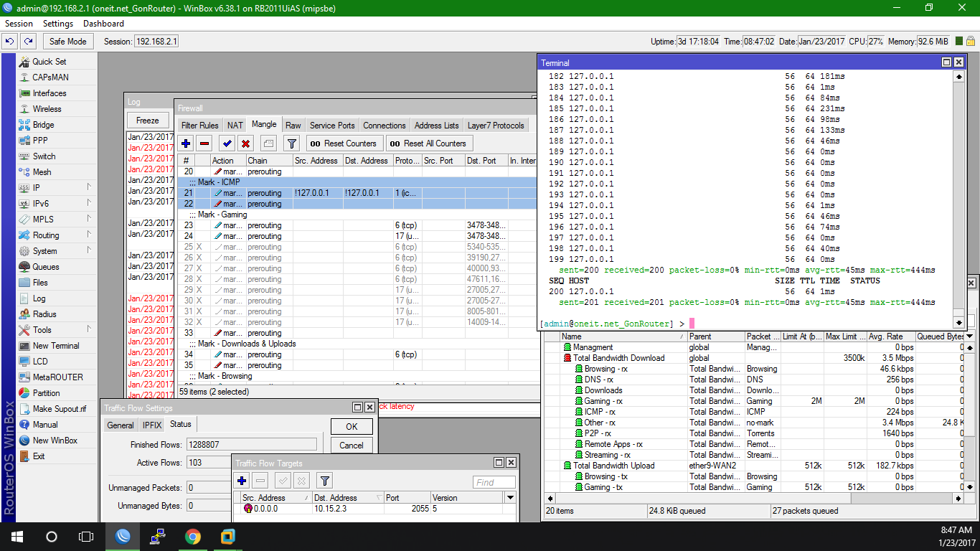Open Radius from the sidebar
Viewport: 980px width, 551px height.
coord(44,314)
